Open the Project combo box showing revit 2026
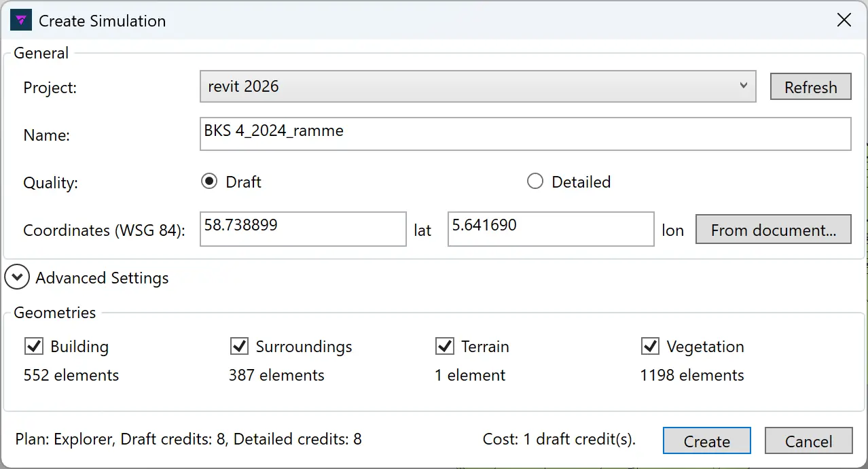The width and height of the screenshot is (868, 469). [x=469, y=87]
